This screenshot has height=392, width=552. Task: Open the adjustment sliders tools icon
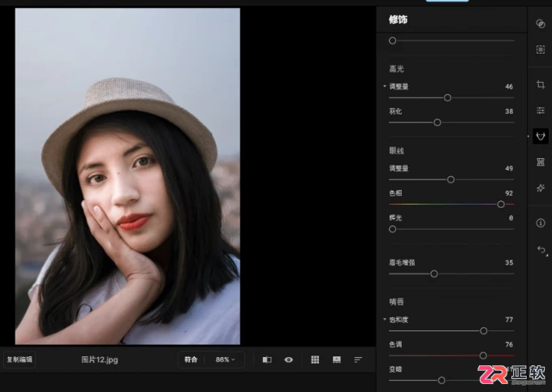point(541,110)
